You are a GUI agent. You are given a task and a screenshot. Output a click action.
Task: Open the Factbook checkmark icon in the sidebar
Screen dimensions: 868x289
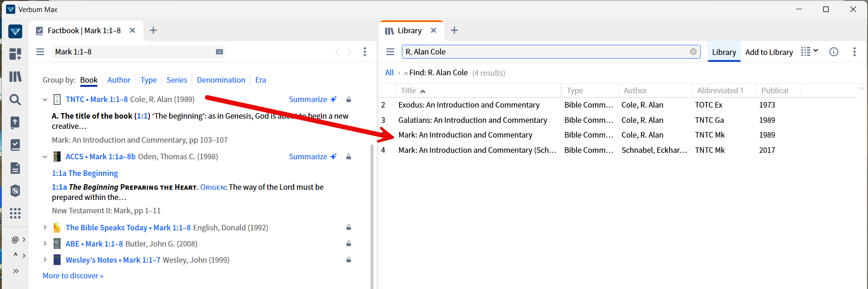(15, 145)
